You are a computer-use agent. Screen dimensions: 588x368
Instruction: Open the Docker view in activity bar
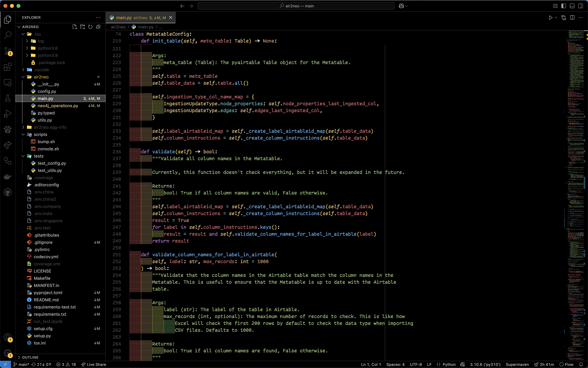click(8, 176)
